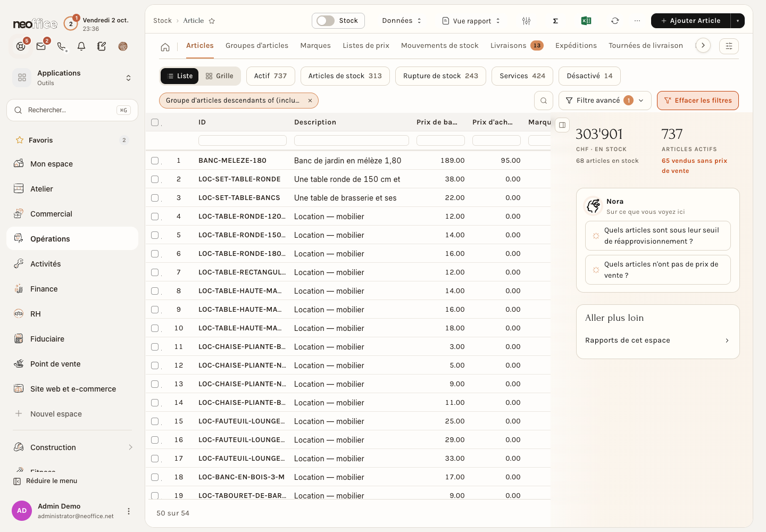Open the mail inbox icon

(x=41, y=46)
